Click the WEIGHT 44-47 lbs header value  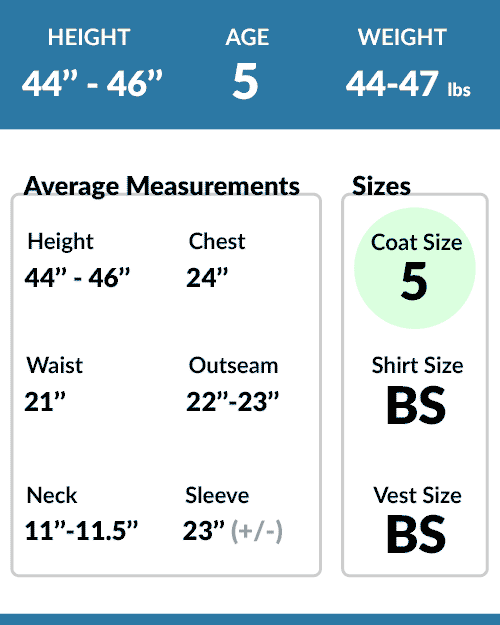point(408,83)
